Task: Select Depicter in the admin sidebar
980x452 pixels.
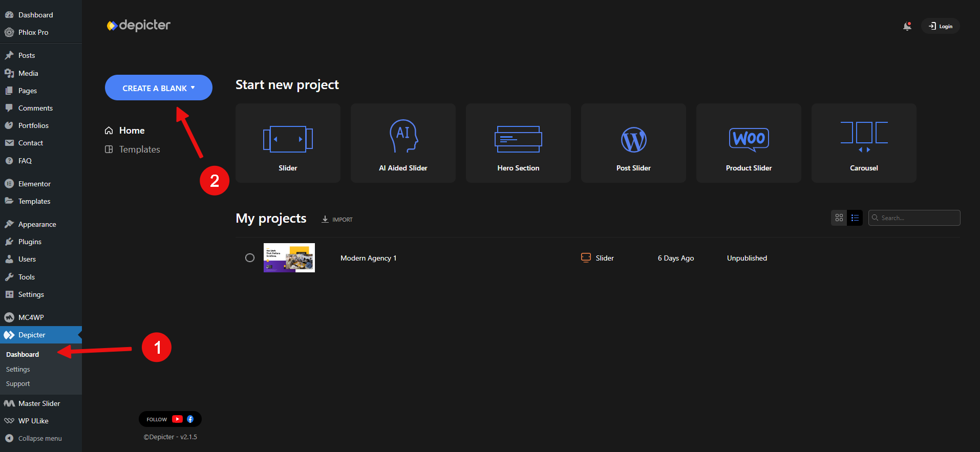Action: (41, 335)
